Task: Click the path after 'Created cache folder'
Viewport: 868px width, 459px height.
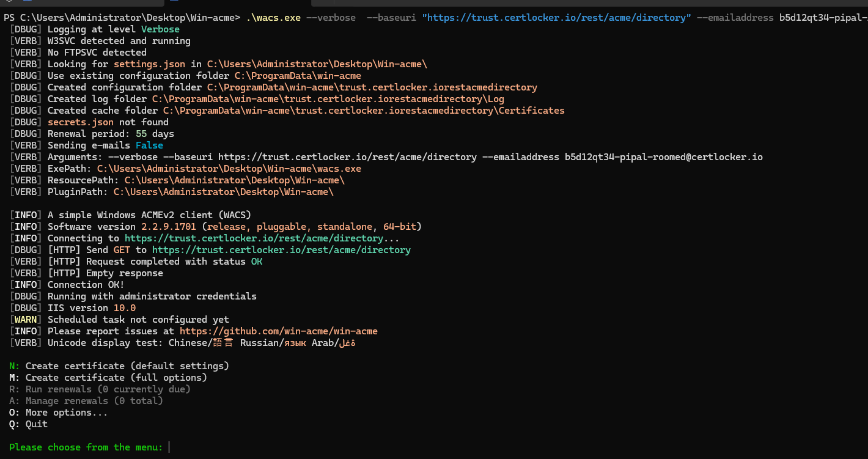Action: (364, 111)
